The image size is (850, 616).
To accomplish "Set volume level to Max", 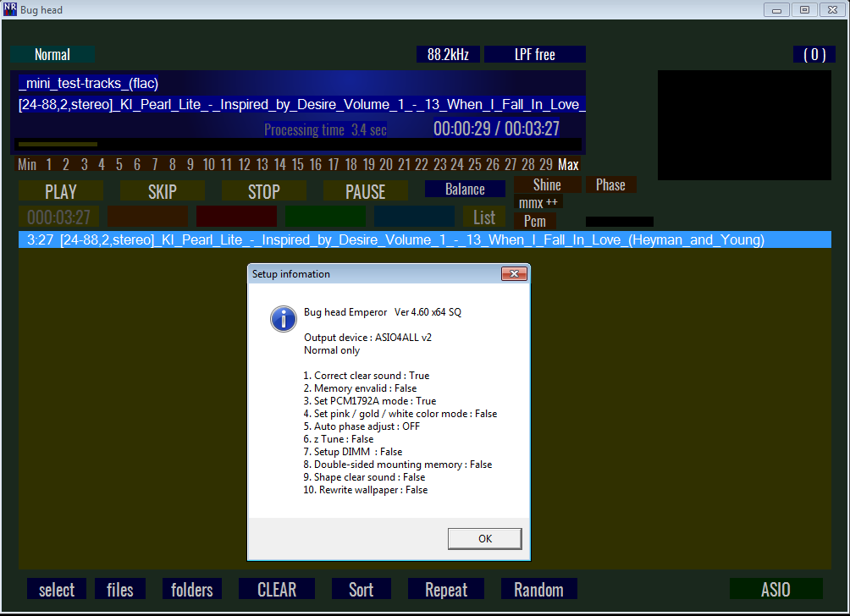I will (568, 164).
